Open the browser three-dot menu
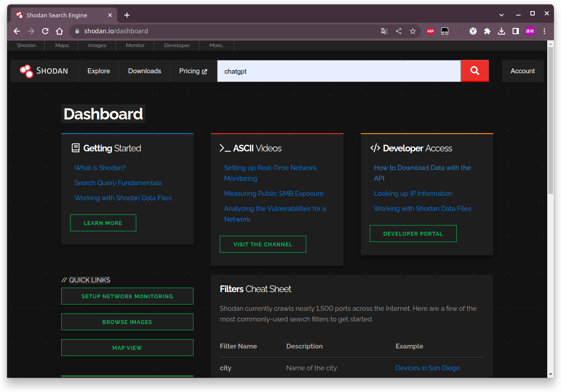Screen dimensions: 561x392 click(544, 31)
